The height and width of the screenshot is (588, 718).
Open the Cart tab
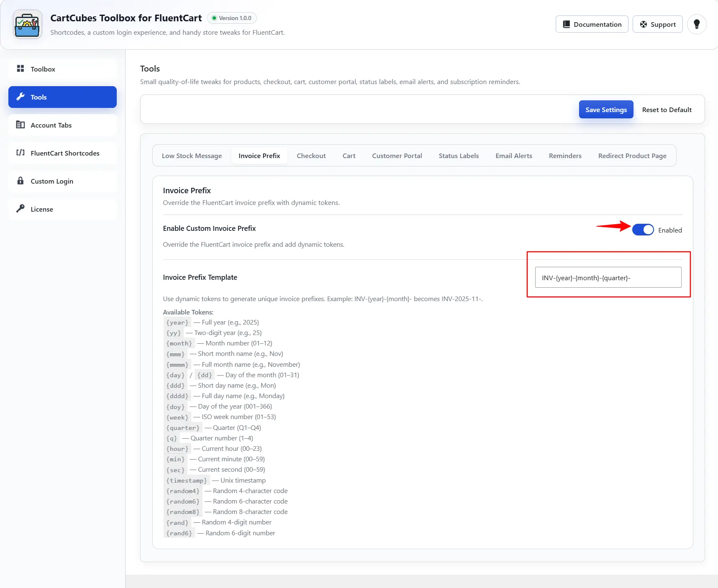349,156
